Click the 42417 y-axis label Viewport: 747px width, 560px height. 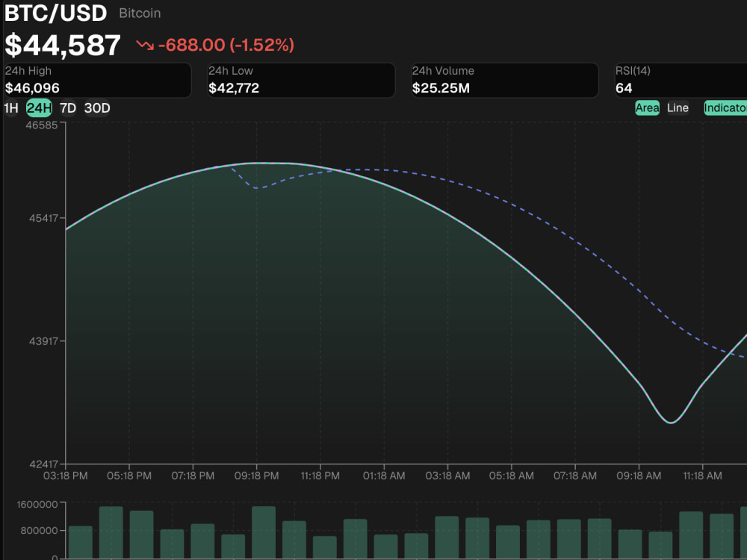(43, 464)
